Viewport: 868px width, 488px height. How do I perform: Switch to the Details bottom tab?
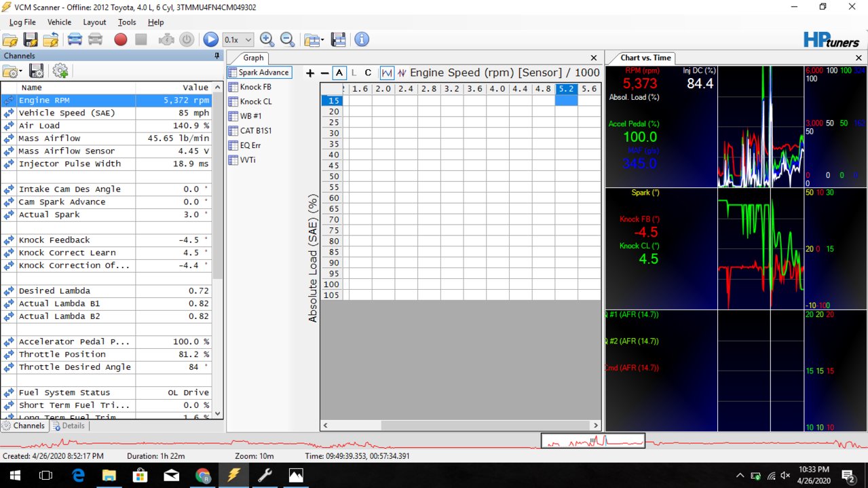tap(69, 426)
